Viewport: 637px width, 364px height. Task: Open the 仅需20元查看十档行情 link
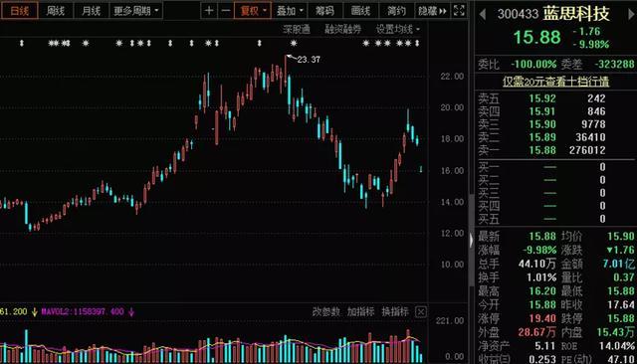pyautogui.click(x=555, y=82)
